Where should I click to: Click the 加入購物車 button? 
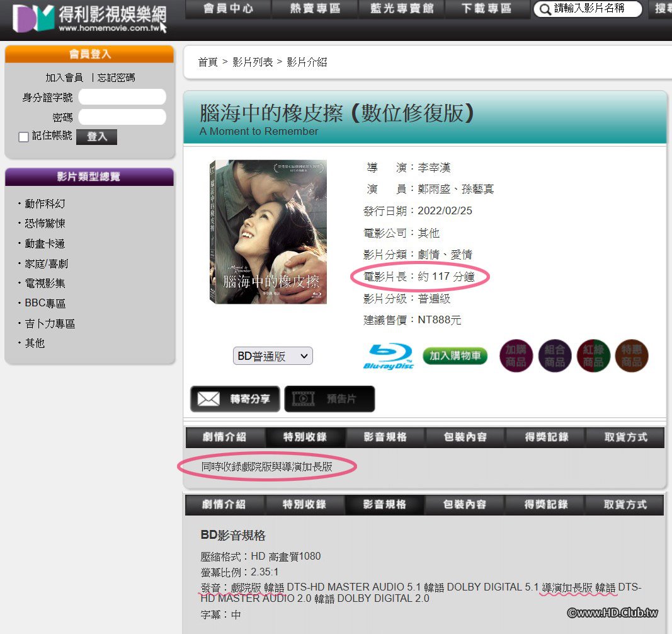pos(455,356)
